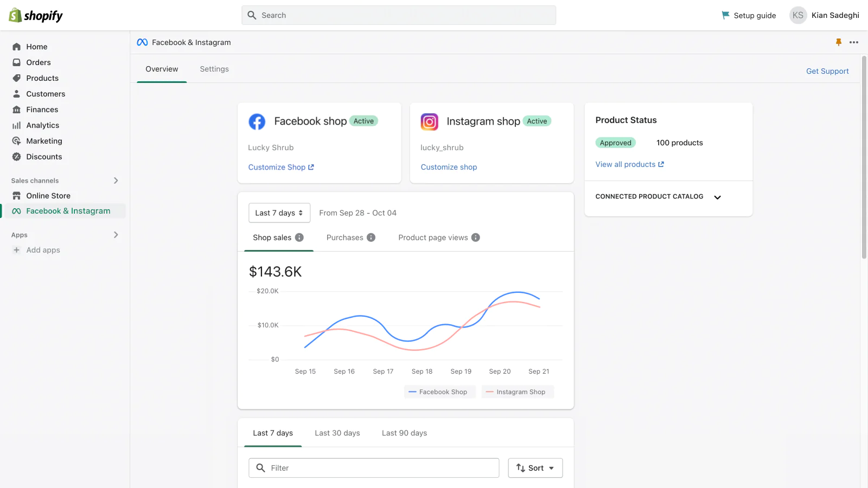This screenshot has width=868, height=488.
Task: Open Customize shop link for Instagram
Action: (449, 167)
